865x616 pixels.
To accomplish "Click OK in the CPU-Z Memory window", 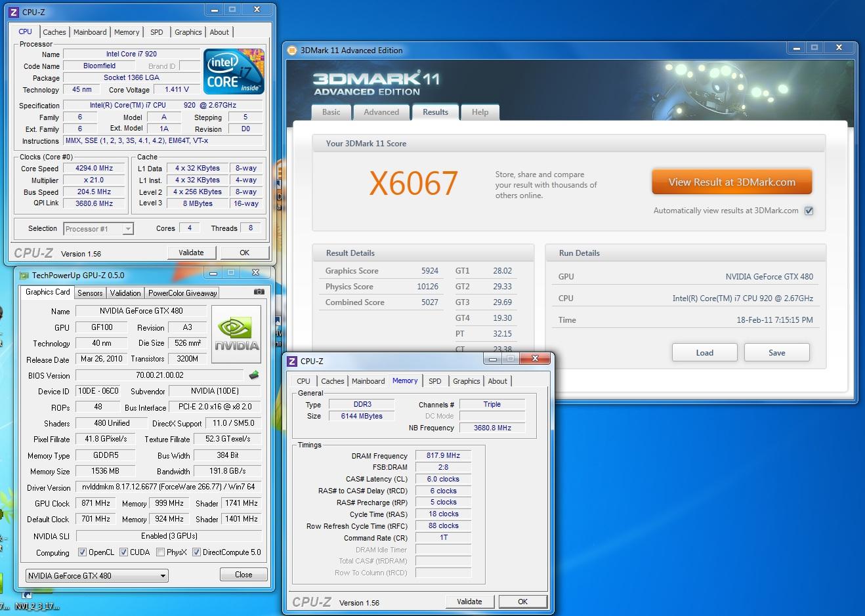I will pos(522,602).
